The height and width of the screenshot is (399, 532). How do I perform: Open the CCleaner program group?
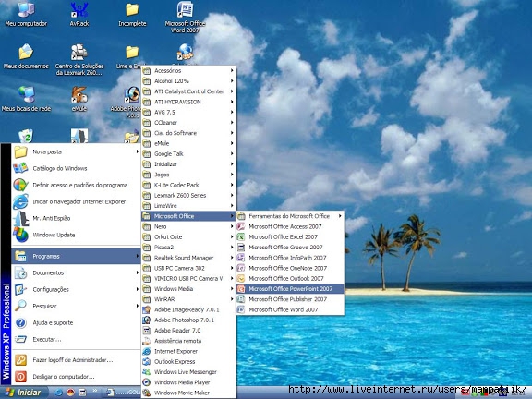pos(188,123)
